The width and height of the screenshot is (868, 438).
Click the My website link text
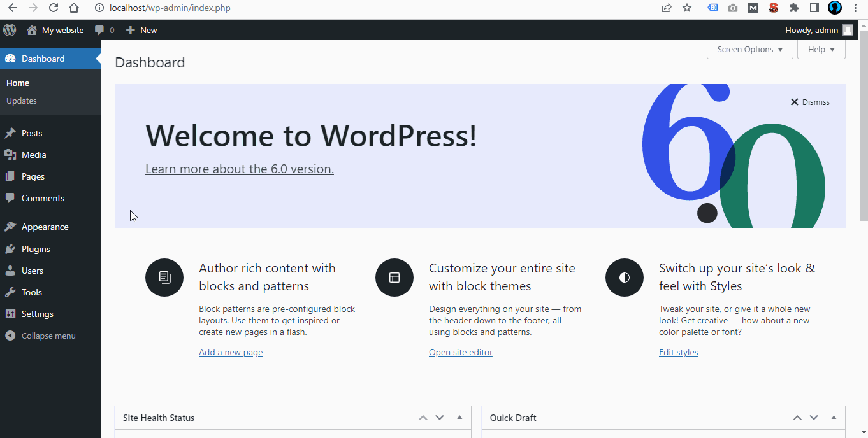tap(62, 30)
